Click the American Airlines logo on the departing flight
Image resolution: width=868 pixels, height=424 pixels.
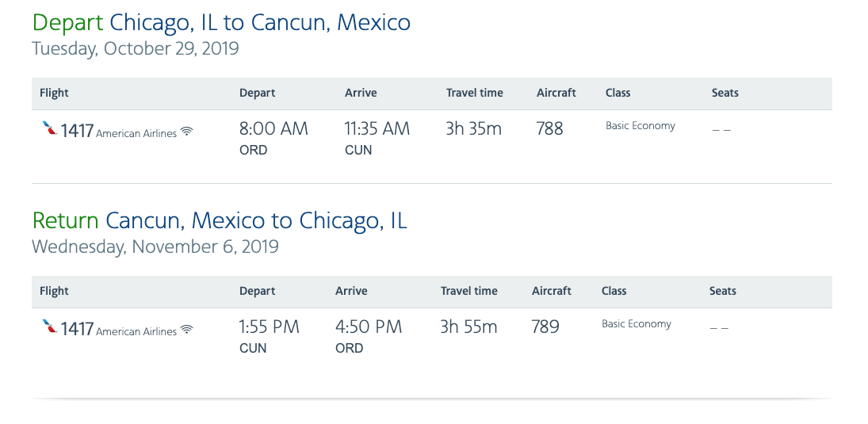(49, 128)
